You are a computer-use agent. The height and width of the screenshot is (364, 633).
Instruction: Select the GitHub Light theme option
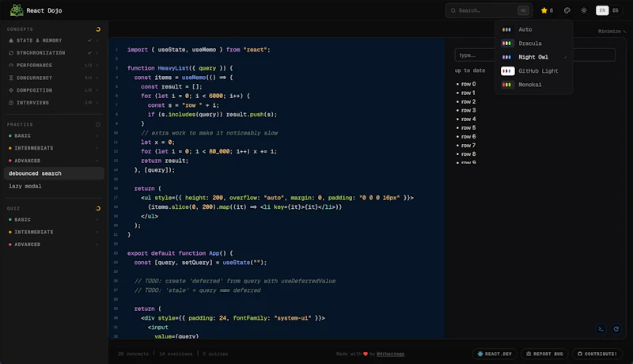point(533,70)
